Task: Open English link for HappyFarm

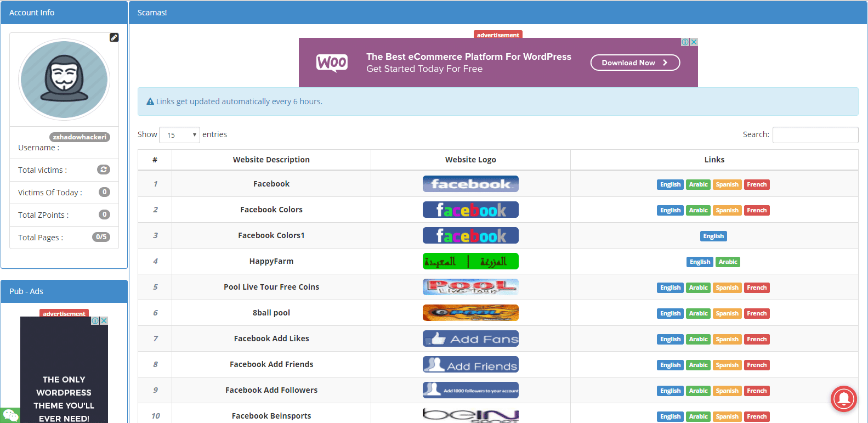Action: [x=700, y=262]
